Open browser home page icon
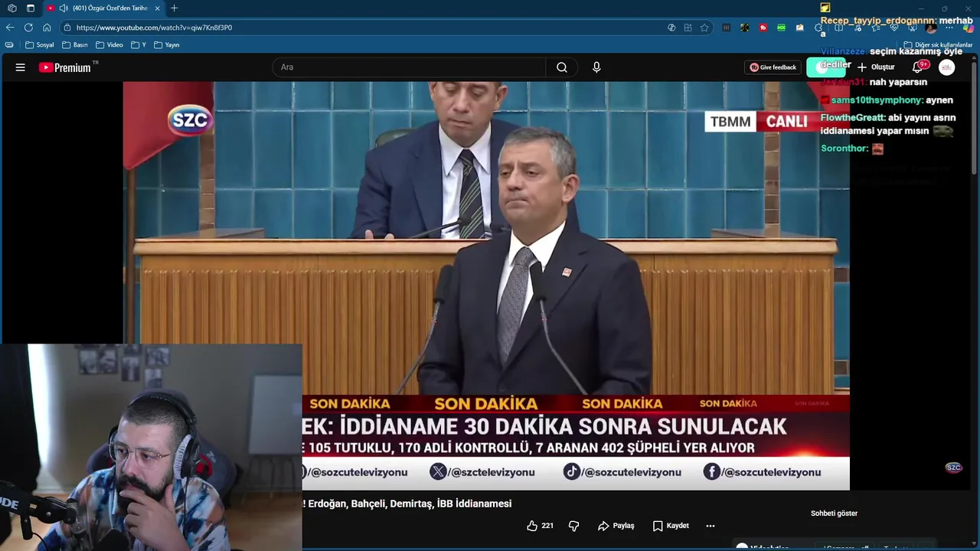This screenshot has height=551, width=980. tap(47, 28)
